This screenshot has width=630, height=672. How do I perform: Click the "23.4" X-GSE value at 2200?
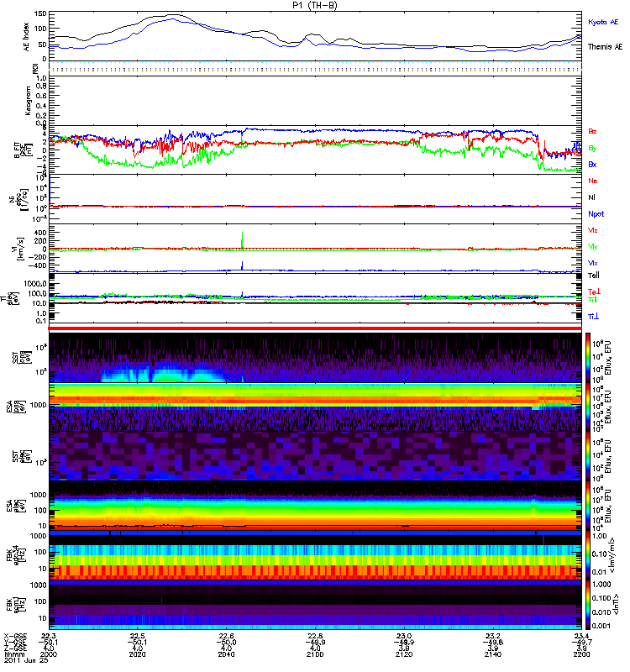point(581,636)
